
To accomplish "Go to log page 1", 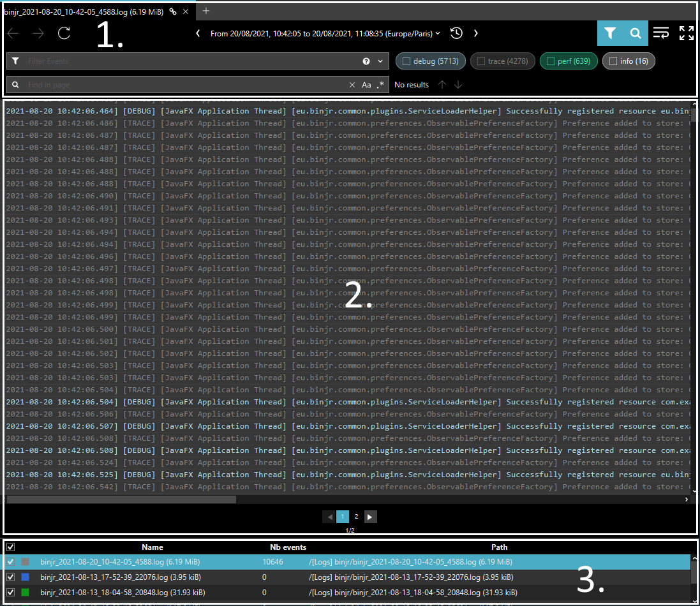I will (x=343, y=517).
